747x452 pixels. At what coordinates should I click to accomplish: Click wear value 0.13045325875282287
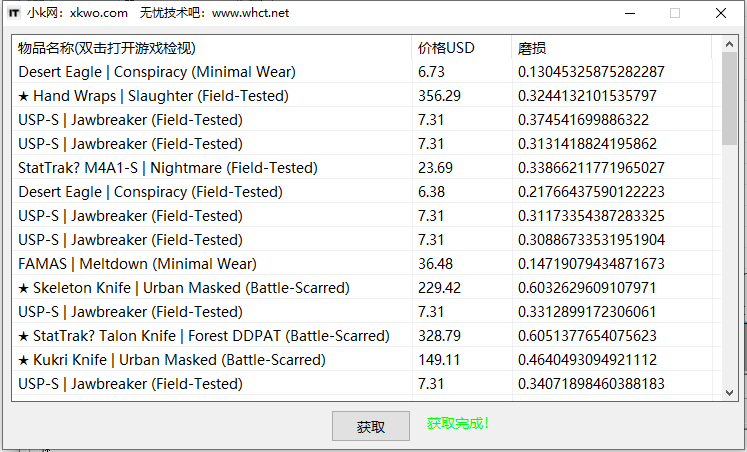[x=591, y=72]
